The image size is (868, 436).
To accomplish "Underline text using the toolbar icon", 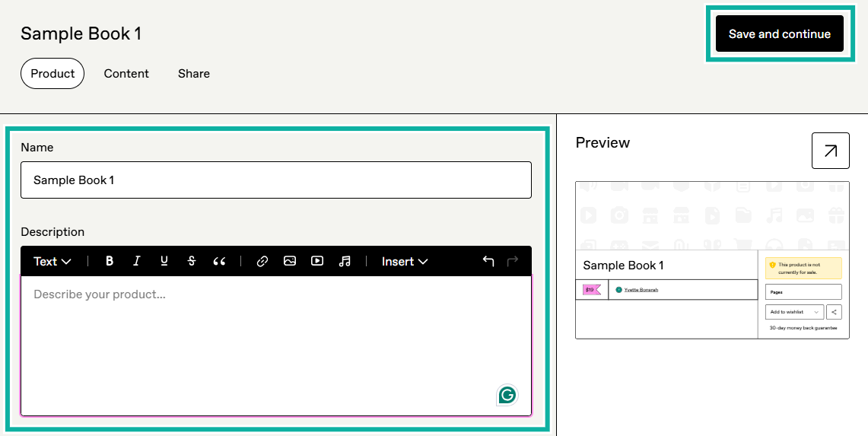I will click(164, 261).
